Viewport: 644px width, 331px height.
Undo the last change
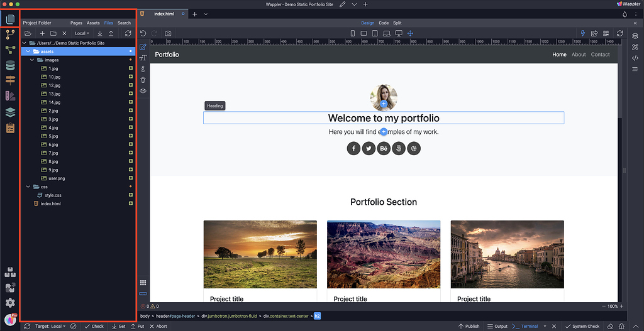click(x=143, y=34)
